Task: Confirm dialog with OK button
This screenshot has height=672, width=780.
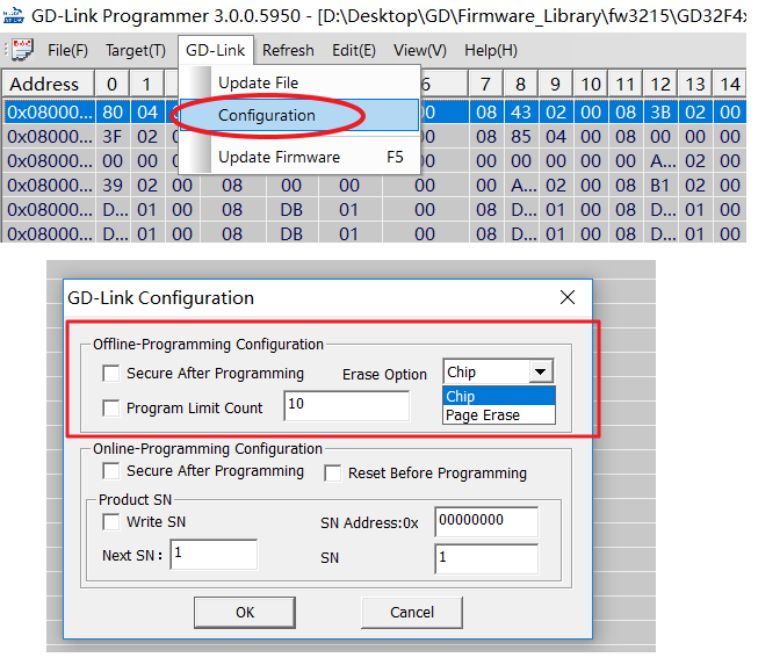Action: (x=244, y=612)
